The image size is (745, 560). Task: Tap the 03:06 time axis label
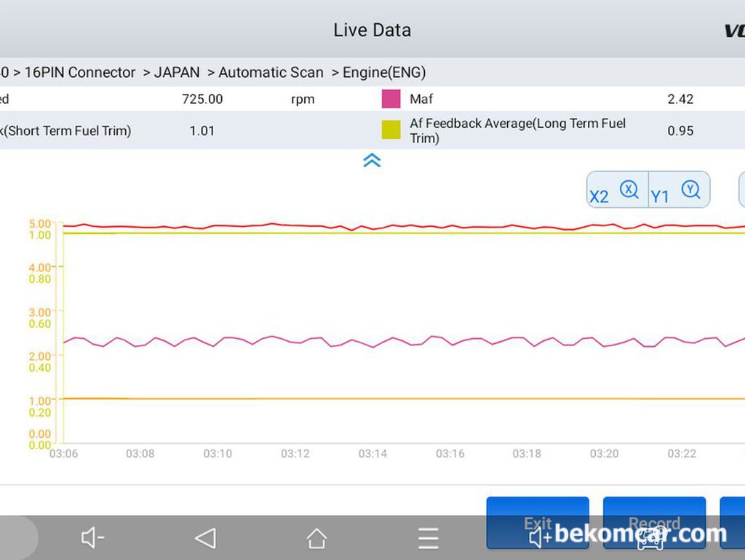coord(64,454)
